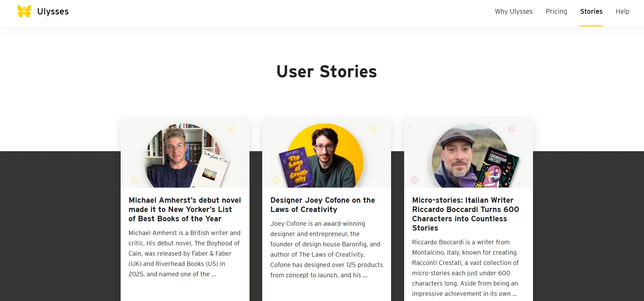Open the Why Ulysses menu item
This screenshot has width=644, height=301.
click(x=513, y=11)
